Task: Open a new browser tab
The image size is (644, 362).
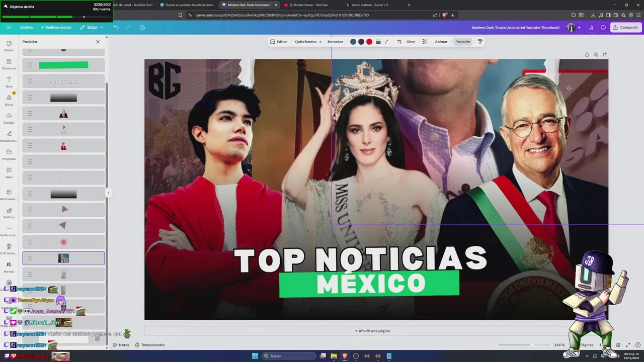Action: (x=409, y=5)
